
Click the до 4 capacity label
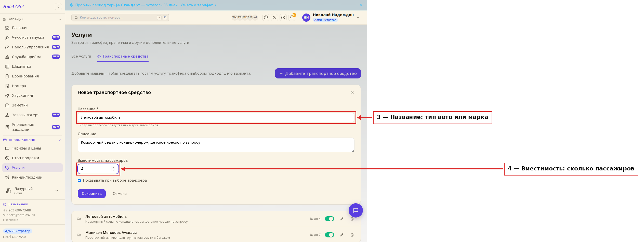click(x=315, y=219)
